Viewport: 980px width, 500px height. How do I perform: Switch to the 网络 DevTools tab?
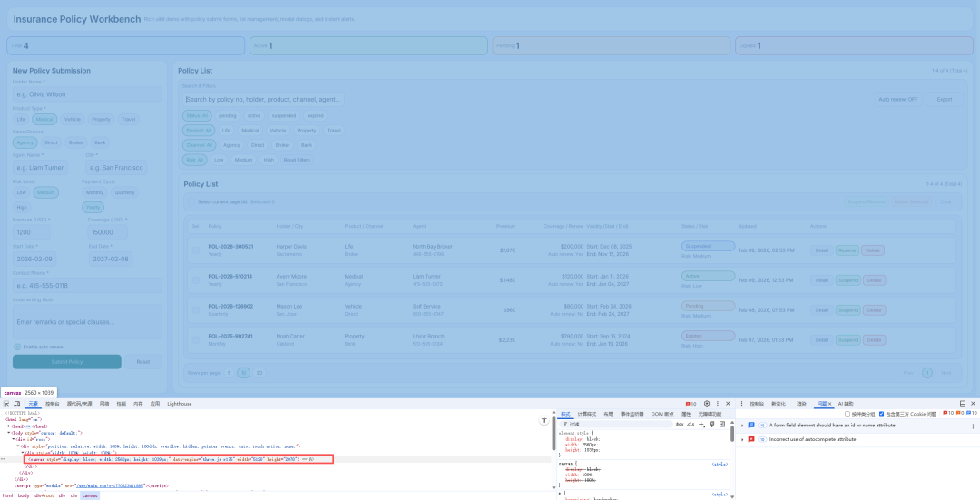tap(104, 404)
